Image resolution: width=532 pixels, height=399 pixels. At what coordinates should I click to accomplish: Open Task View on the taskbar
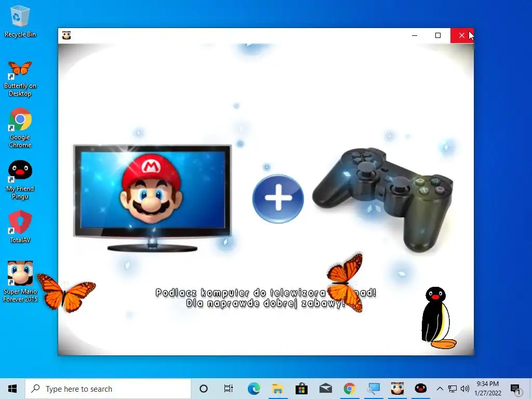tap(229, 389)
